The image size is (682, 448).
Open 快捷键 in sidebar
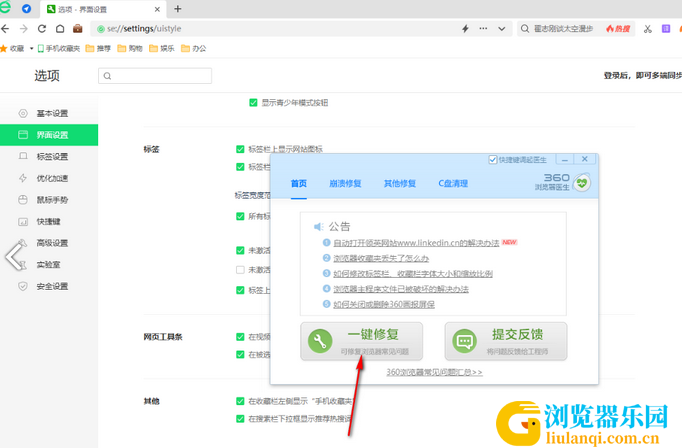[x=49, y=221]
